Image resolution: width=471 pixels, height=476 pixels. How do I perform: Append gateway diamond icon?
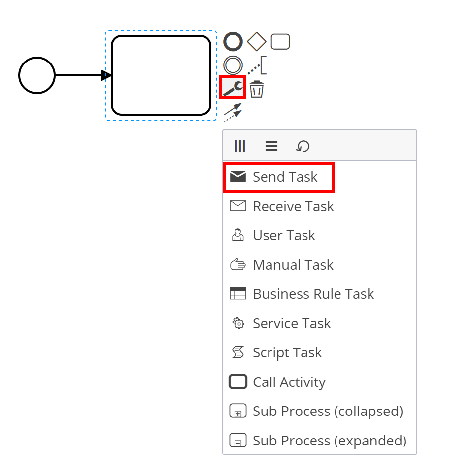point(257,41)
